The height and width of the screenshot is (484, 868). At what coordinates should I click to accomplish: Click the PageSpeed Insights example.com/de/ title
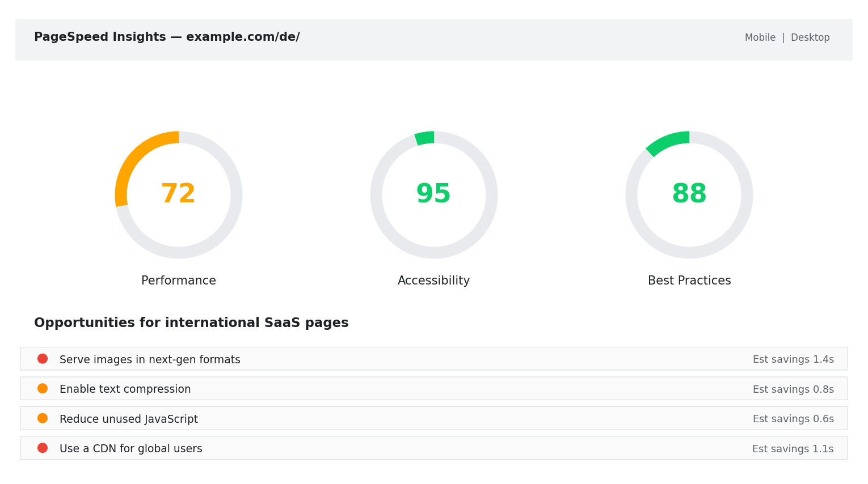[x=167, y=37]
